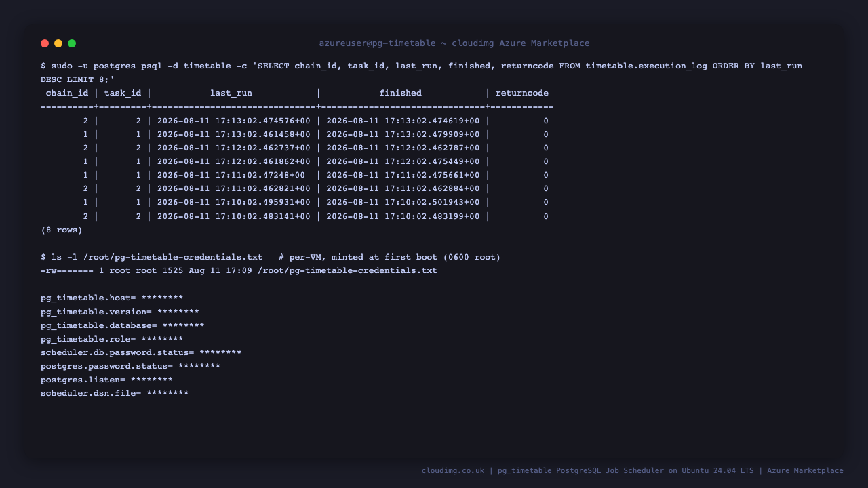The width and height of the screenshot is (868, 488).
Task: Click the task_id column header
Action: (x=123, y=93)
